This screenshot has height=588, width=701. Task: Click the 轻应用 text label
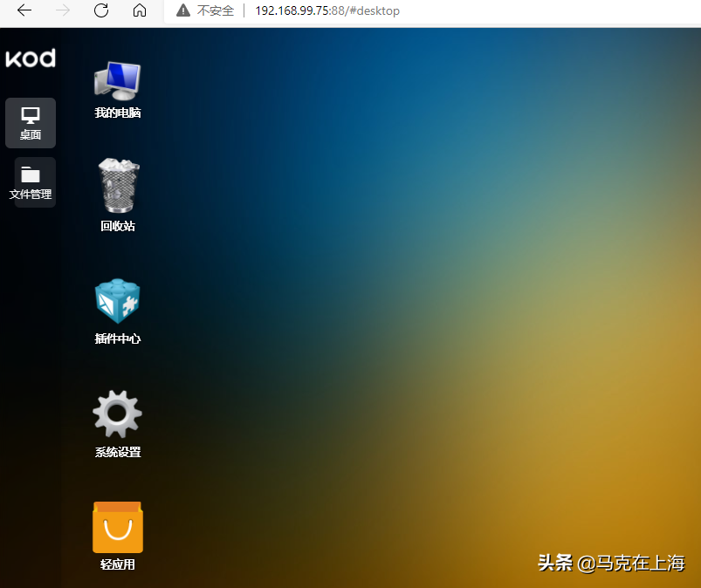click(x=117, y=564)
